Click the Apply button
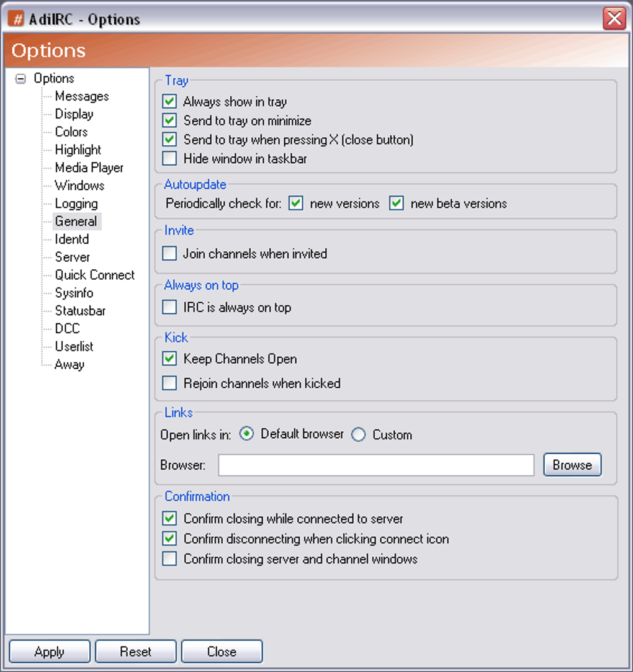 coord(49,652)
